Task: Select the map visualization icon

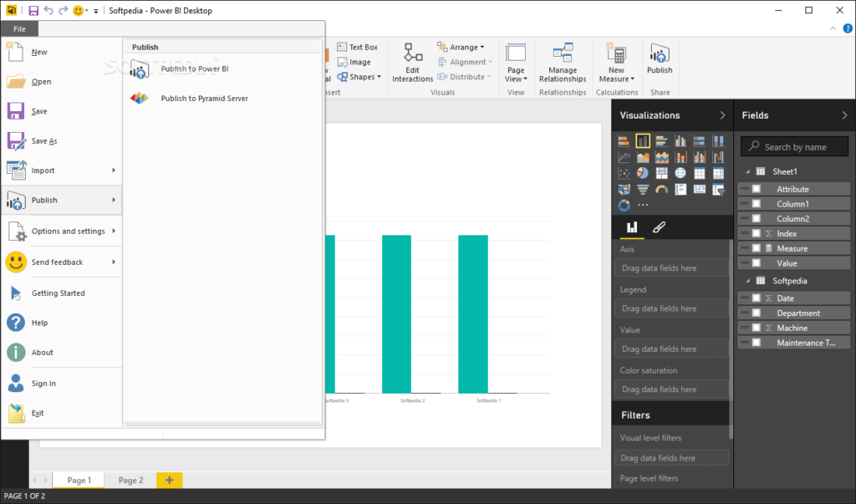Action: (681, 172)
